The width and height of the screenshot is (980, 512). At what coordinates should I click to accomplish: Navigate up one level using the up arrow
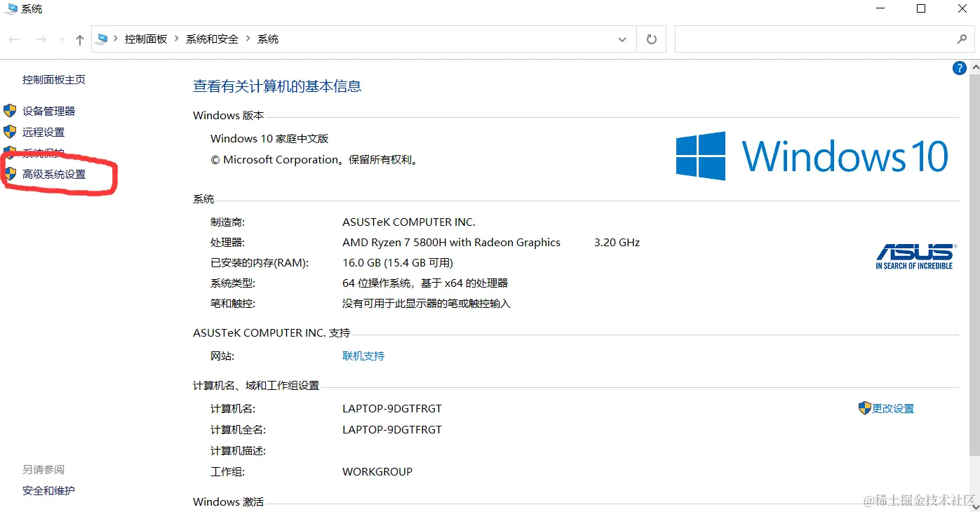(x=79, y=39)
